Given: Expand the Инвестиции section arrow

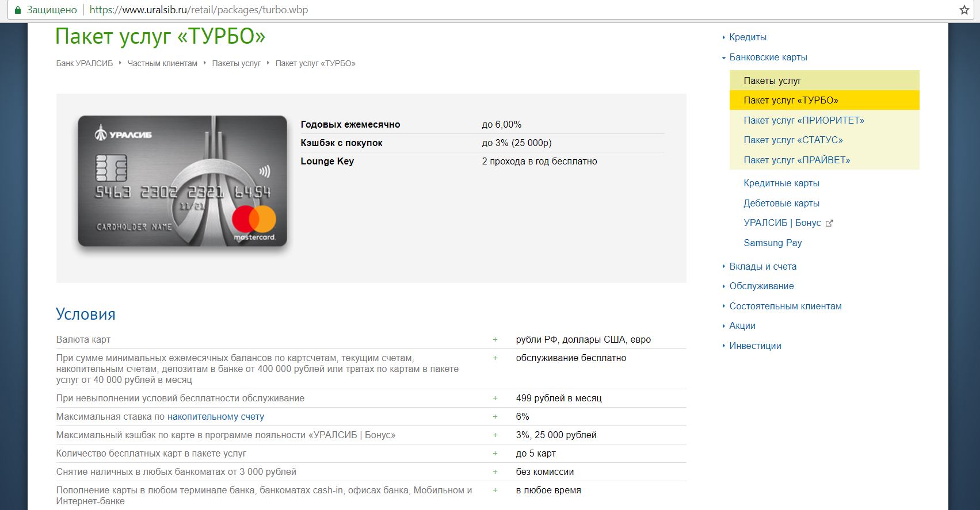Looking at the screenshot, I should point(724,346).
